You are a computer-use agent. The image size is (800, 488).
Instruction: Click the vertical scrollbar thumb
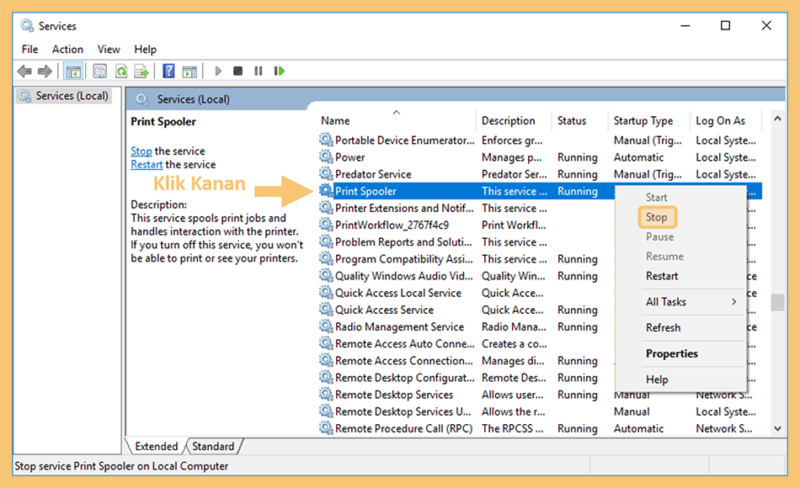click(778, 302)
